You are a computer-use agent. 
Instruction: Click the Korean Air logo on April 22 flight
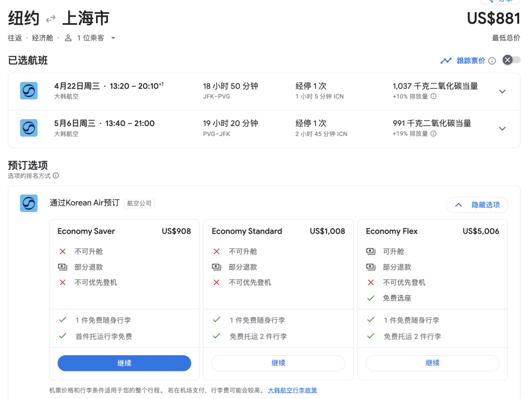click(29, 91)
